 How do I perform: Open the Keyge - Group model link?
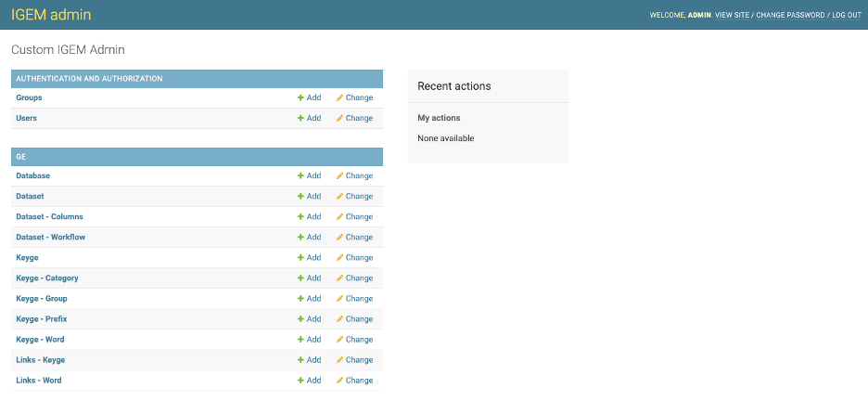(42, 299)
